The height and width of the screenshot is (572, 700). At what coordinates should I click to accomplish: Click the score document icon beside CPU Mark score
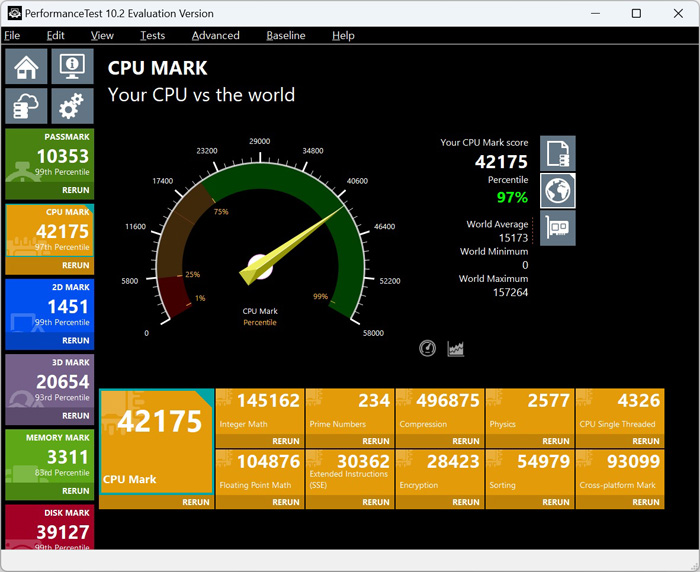(x=558, y=154)
